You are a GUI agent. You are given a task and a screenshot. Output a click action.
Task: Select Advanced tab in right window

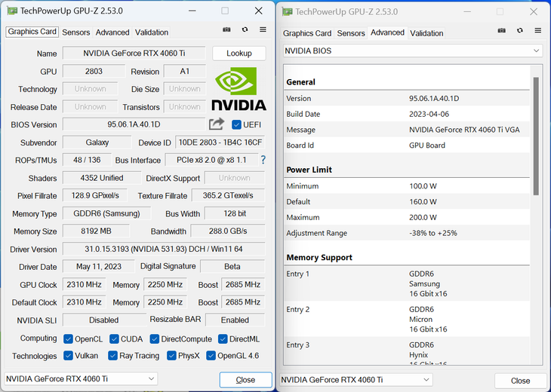(387, 32)
